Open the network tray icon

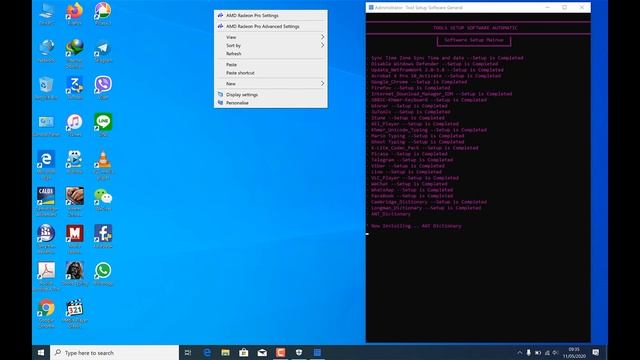point(547,353)
